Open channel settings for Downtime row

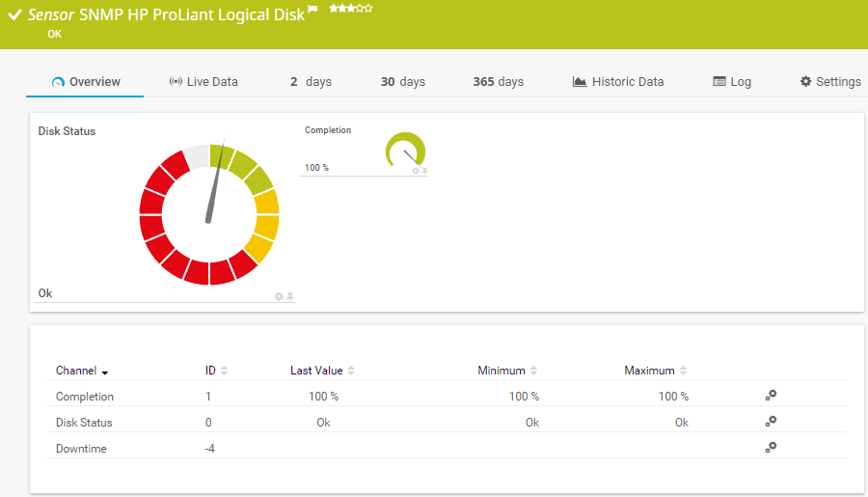point(771,448)
